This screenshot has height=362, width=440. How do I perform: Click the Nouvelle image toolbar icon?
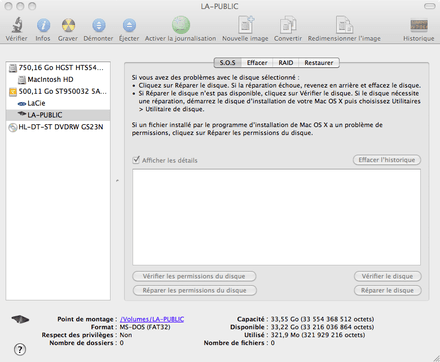pos(245,25)
